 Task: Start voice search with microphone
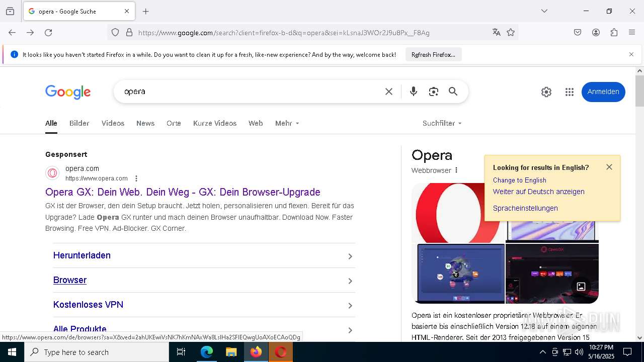pos(414,92)
